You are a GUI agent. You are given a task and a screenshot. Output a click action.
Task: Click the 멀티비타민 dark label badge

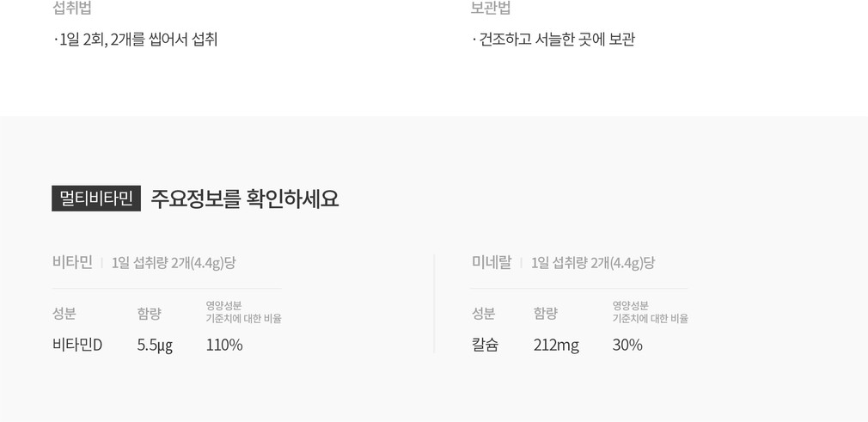[96, 199]
